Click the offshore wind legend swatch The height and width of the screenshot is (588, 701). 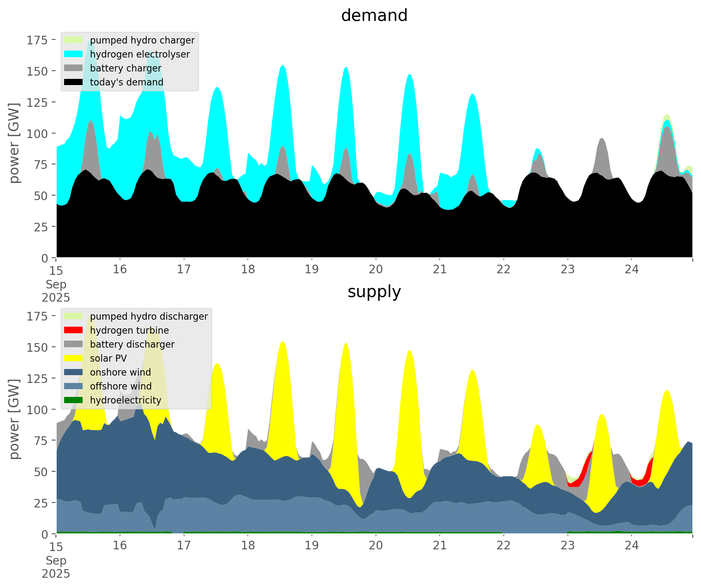(x=74, y=386)
